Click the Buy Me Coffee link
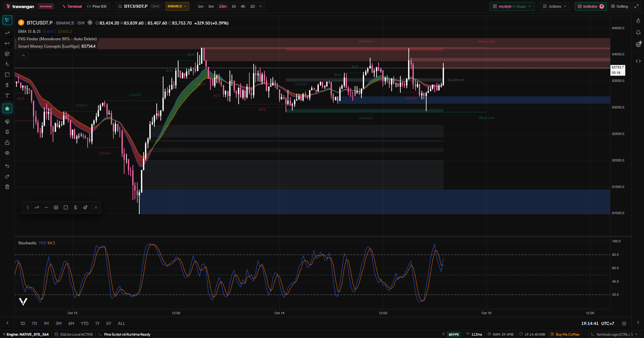Screen dimensions: 644x338 (x=565, y=334)
